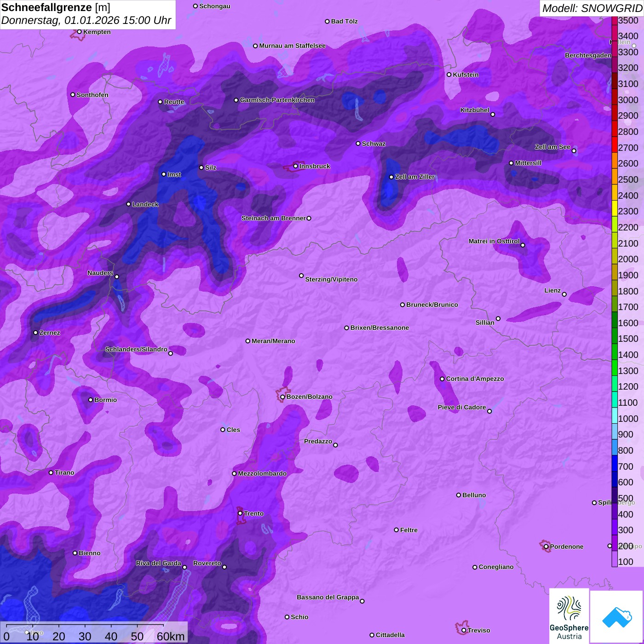Click the Schio label
The height and width of the screenshot is (644, 644).
pyautogui.click(x=300, y=617)
